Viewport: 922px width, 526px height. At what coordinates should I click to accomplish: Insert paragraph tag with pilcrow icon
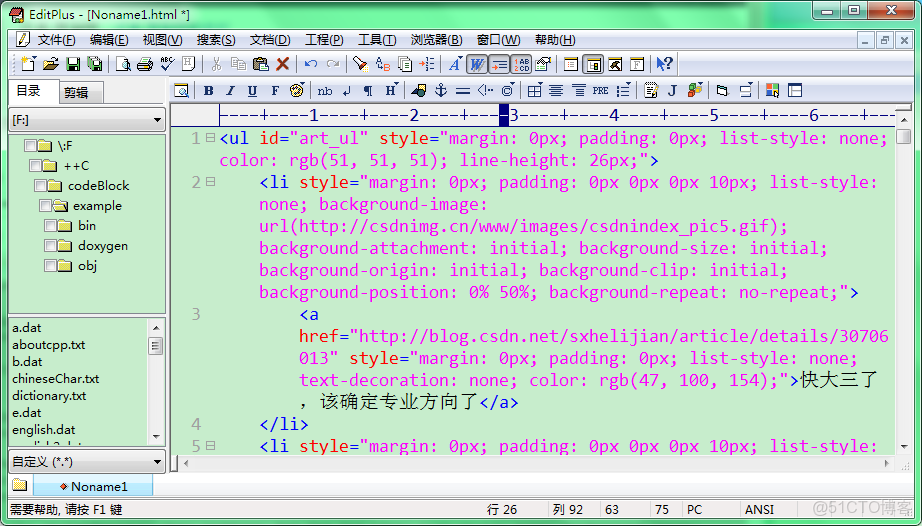coord(368,91)
